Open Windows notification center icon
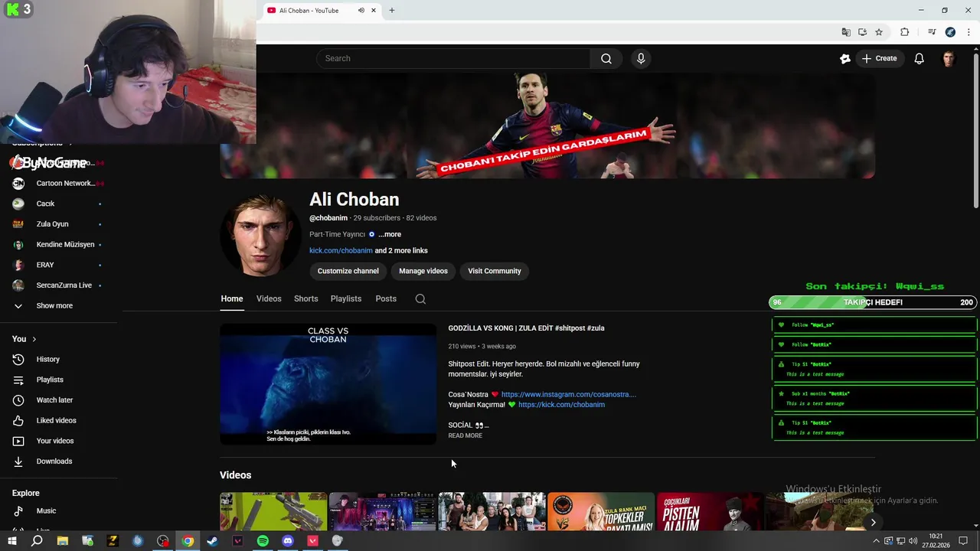Viewport: 980px width, 551px height. click(963, 541)
